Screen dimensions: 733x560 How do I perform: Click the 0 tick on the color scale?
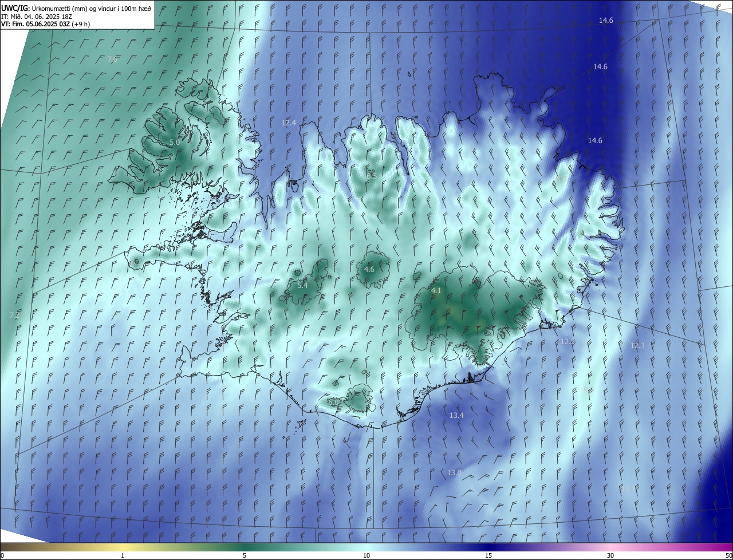pyautogui.click(x=2, y=555)
